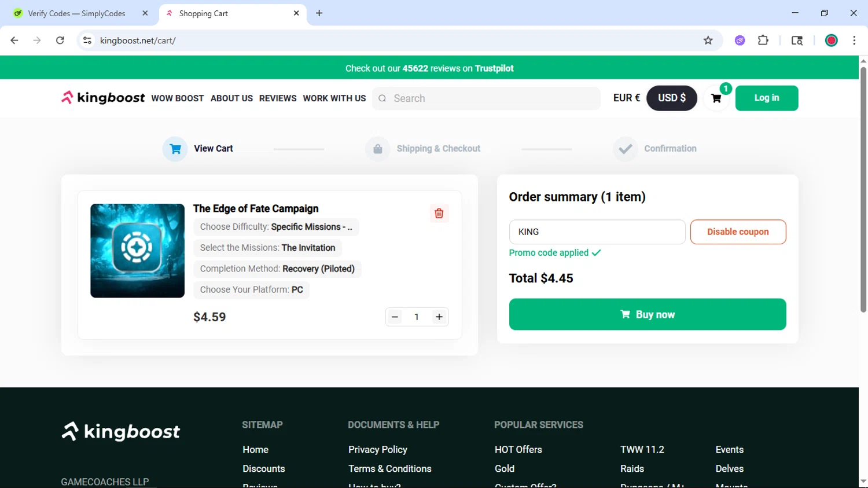Open ABOUT US menu item

pos(231,98)
